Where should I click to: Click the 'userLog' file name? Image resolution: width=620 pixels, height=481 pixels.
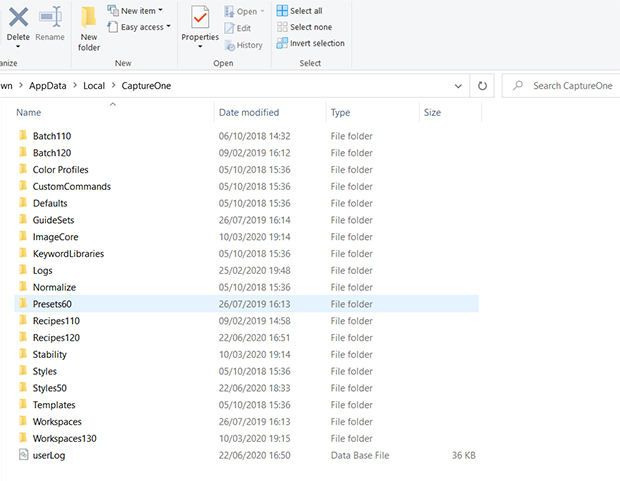(49, 456)
